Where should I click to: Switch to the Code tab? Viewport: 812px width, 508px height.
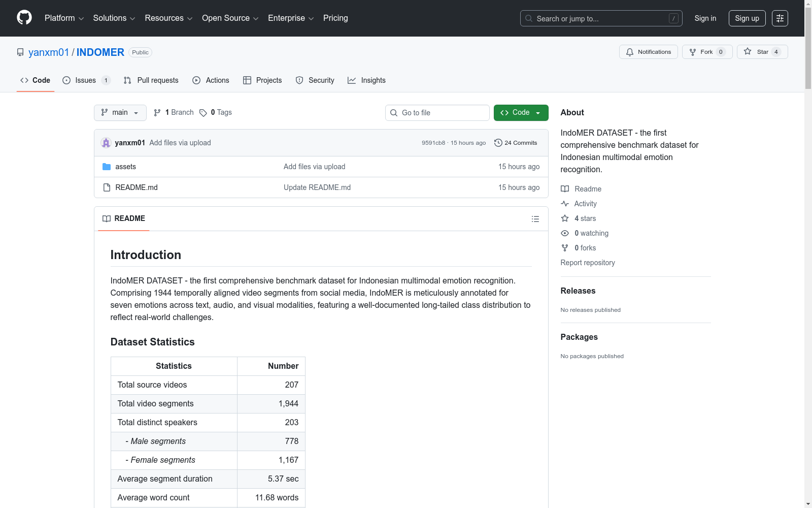(35, 80)
